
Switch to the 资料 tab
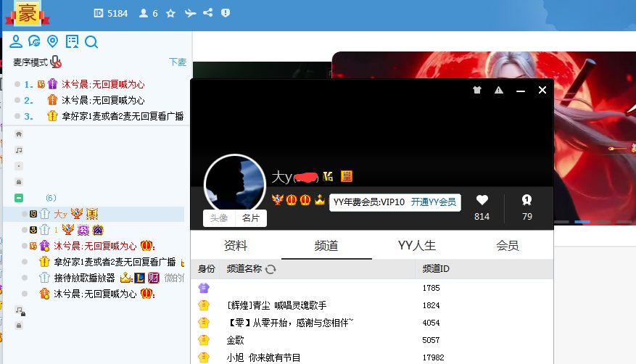coord(236,246)
